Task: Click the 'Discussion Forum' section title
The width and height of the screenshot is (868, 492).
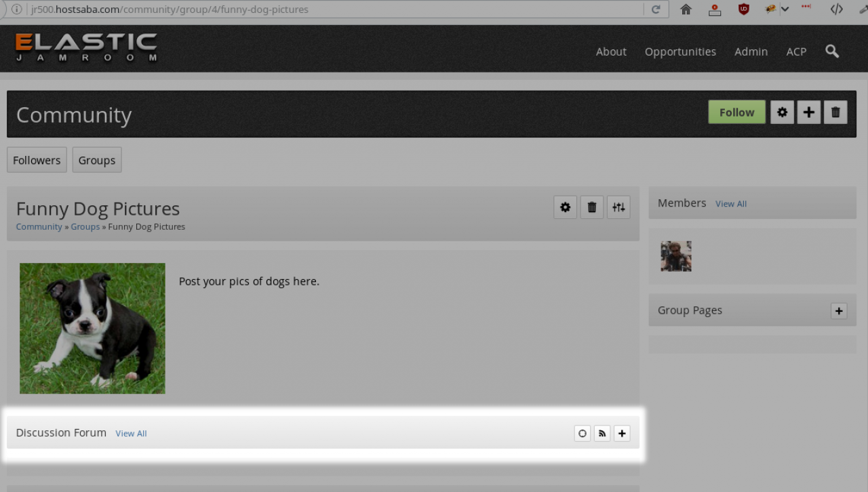Action: (61, 432)
